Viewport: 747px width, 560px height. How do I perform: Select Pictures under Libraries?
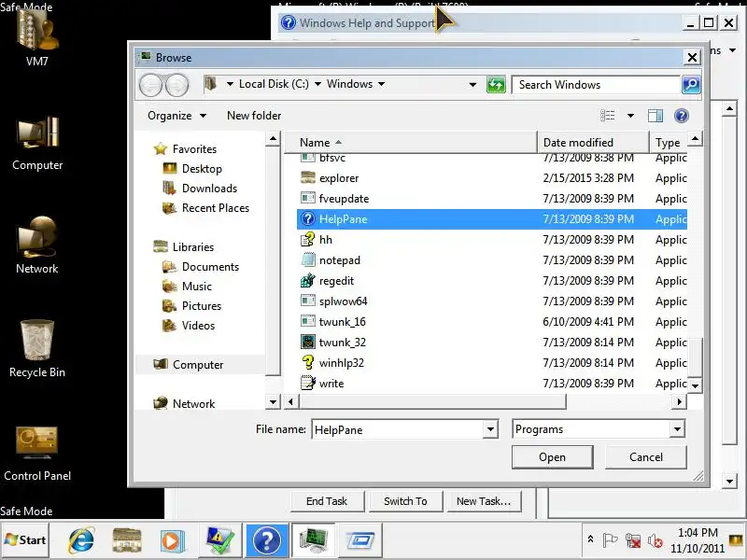click(192, 305)
